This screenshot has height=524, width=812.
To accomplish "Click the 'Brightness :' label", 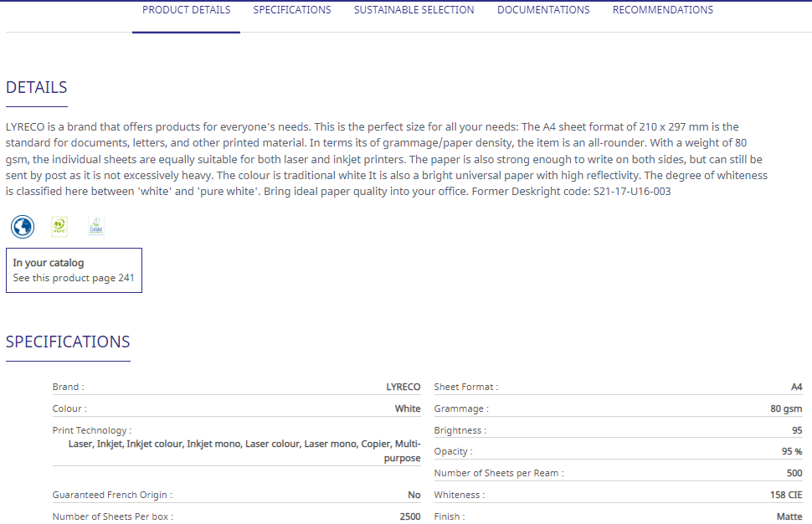I will point(460,430).
